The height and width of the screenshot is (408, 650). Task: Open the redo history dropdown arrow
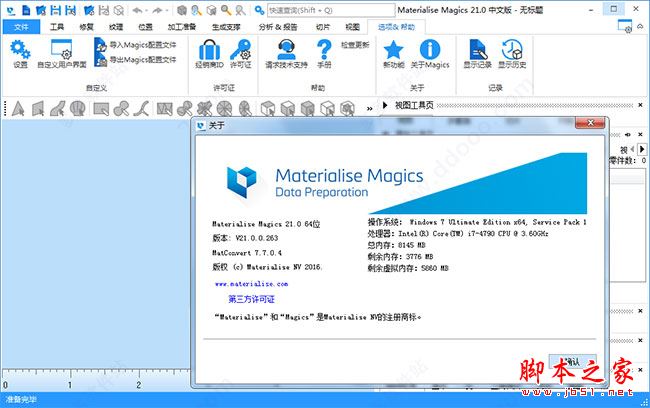pos(167,11)
